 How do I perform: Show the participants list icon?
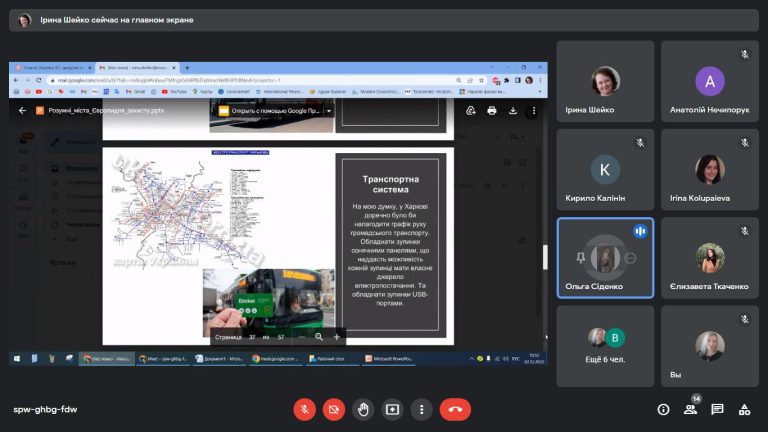[x=690, y=409]
